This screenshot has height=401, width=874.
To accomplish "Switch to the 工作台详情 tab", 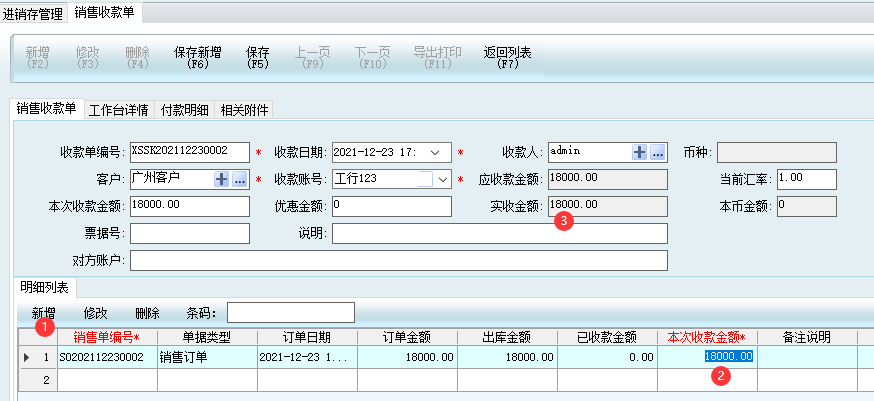I will pyautogui.click(x=119, y=110).
